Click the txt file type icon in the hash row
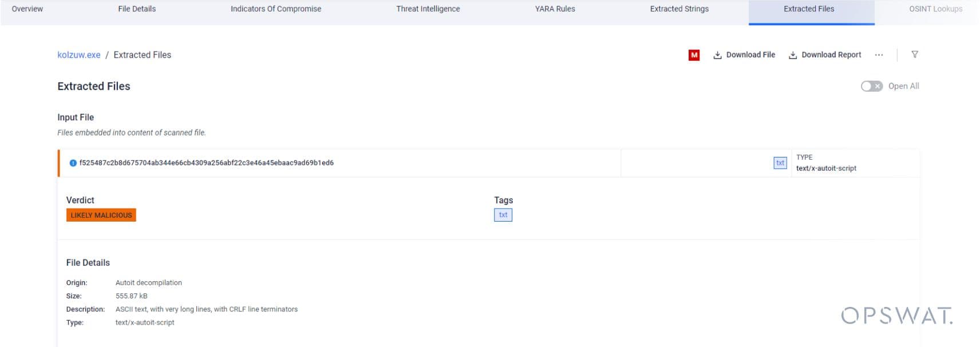This screenshot has width=980, height=347. coord(780,163)
